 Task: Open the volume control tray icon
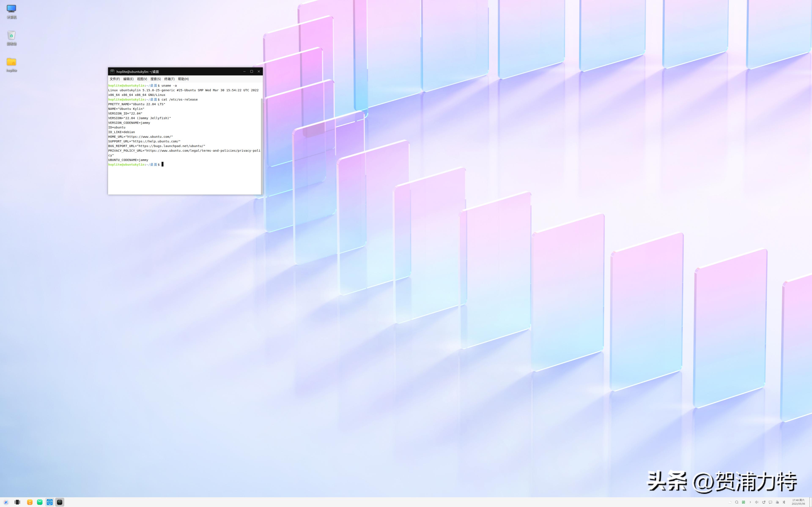[x=757, y=502]
